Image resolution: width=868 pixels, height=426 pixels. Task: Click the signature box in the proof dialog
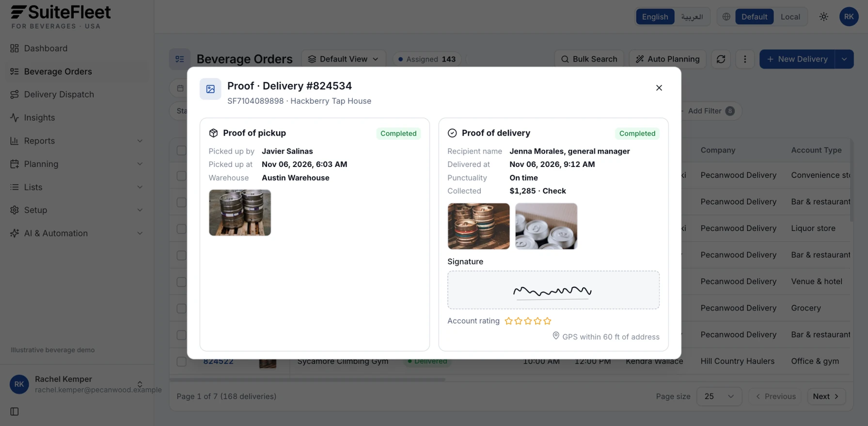(x=553, y=290)
